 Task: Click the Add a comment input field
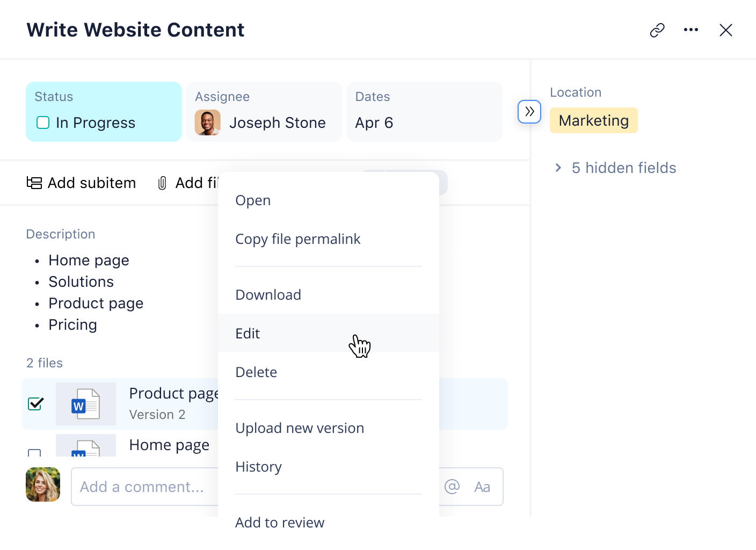point(142,487)
